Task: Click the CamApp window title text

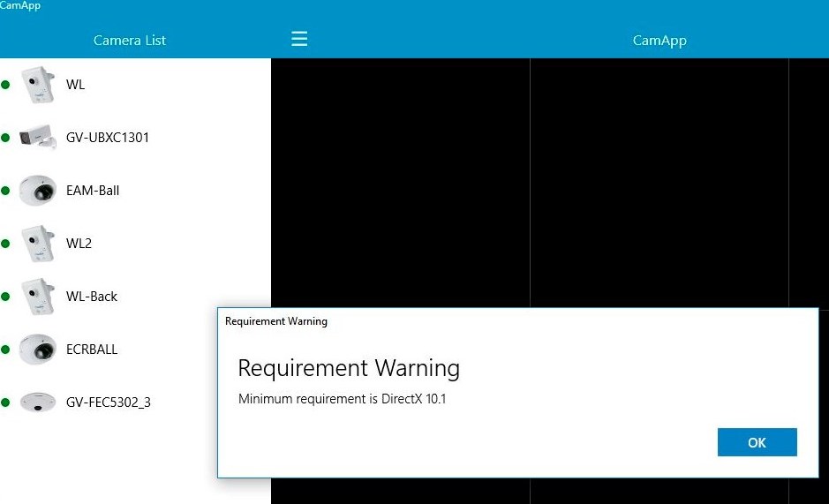Action: [20, 5]
